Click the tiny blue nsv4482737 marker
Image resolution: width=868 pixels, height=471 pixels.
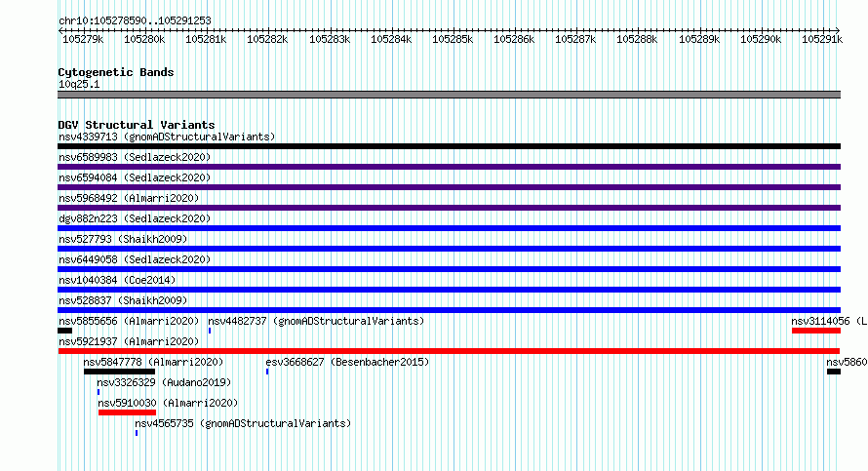[210, 331]
